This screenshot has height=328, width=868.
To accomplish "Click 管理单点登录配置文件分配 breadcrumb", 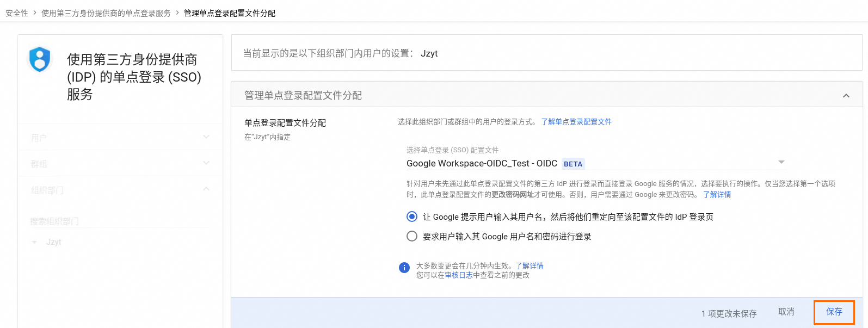I will pyautogui.click(x=230, y=13).
